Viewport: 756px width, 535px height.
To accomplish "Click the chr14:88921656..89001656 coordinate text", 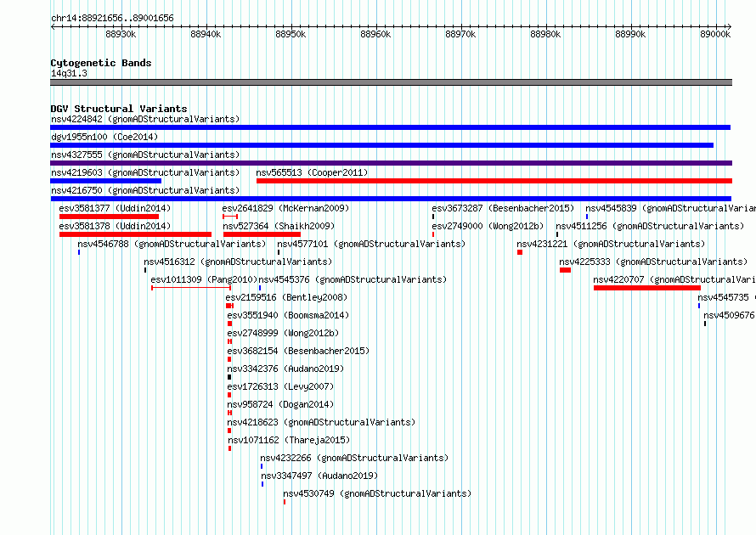I will pyautogui.click(x=112, y=18).
